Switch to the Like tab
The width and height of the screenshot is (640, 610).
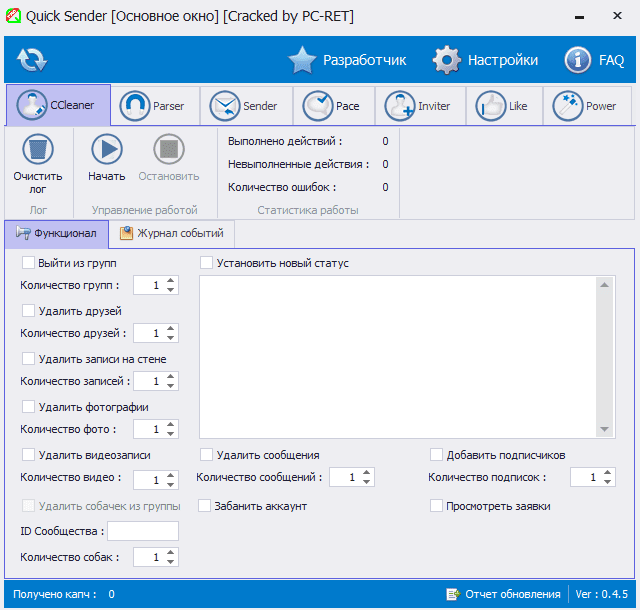pyautogui.click(x=504, y=106)
